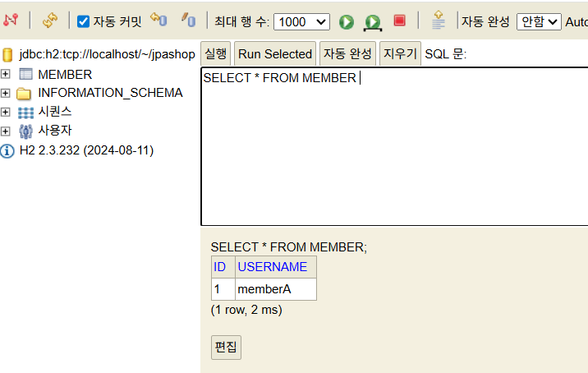Run the SQL with the green Run icon
Viewport: 588px width, 373px height.
tap(347, 21)
